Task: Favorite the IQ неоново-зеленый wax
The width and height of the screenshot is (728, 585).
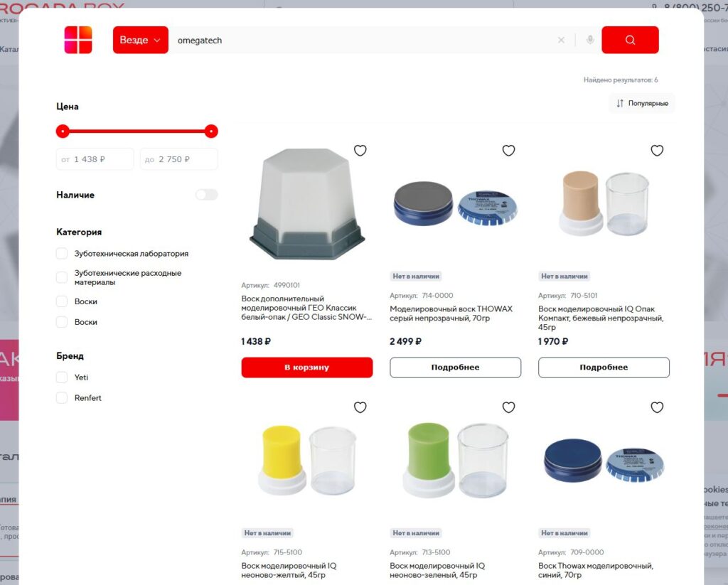Action: [x=508, y=407]
